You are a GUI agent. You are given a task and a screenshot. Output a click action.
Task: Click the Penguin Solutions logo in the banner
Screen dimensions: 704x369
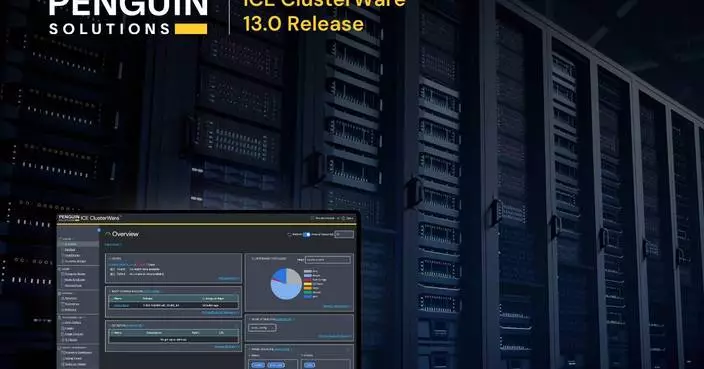[x=128, y=17]
